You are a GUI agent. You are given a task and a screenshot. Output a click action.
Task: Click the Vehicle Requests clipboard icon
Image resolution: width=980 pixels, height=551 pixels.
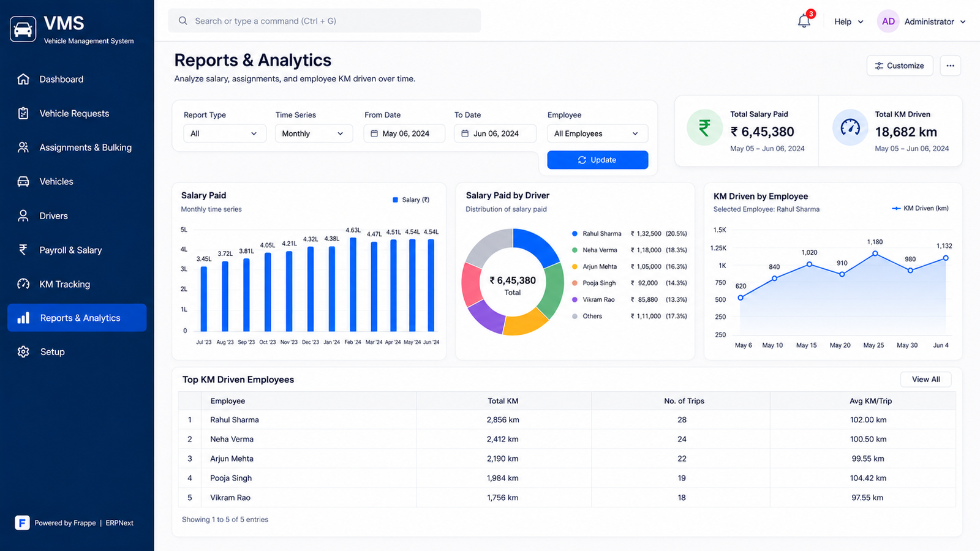(23, 113)
